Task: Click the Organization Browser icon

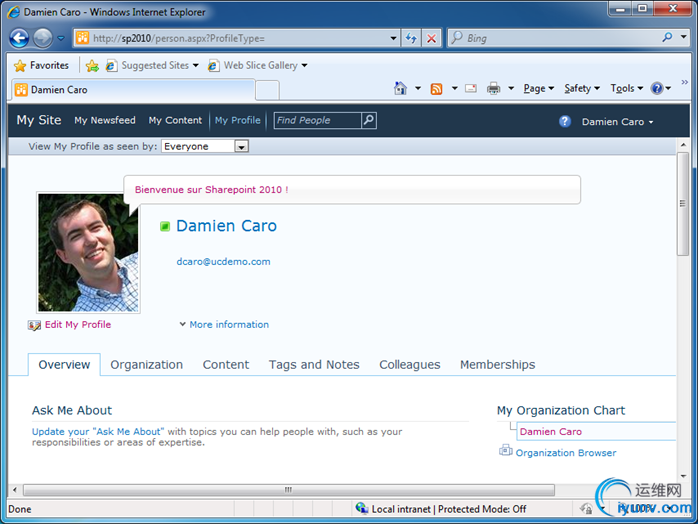Action: pyautogui.click(x=506, y=451)
